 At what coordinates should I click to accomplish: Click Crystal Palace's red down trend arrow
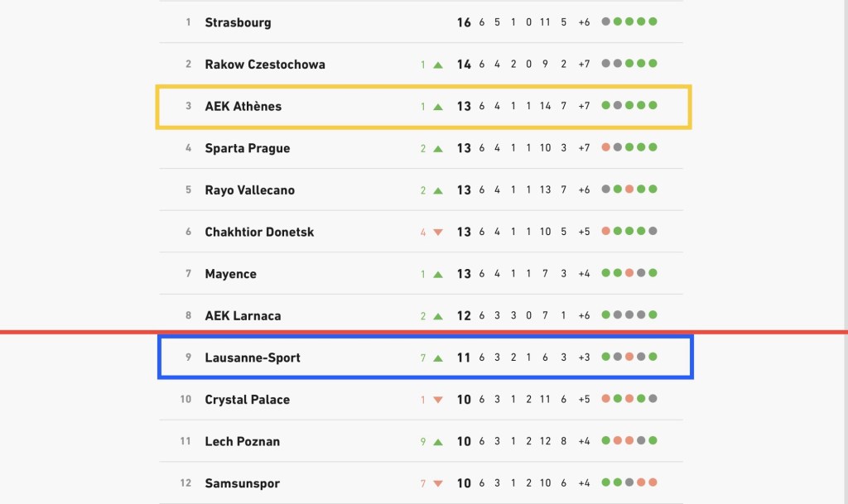(x=438, y=401)
